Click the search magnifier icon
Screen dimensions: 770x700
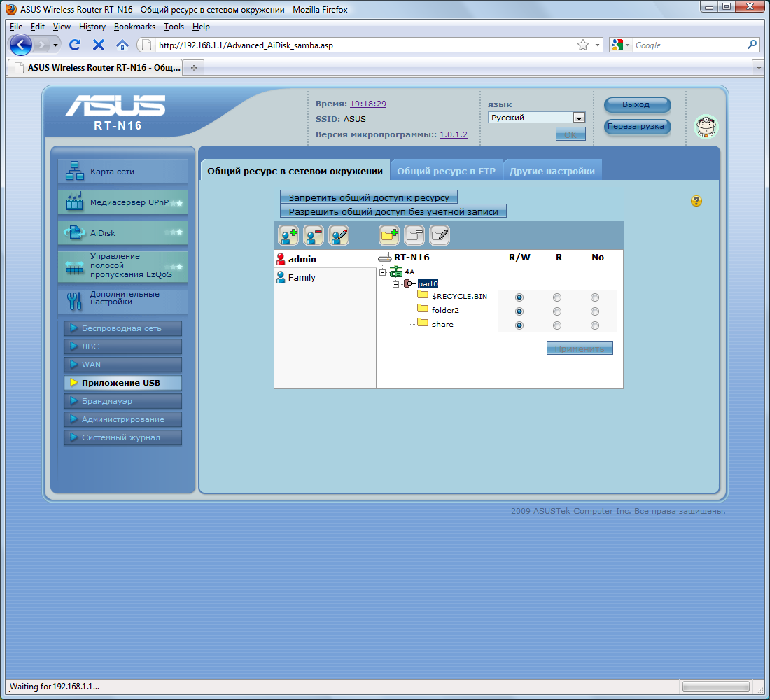(752, 45)
